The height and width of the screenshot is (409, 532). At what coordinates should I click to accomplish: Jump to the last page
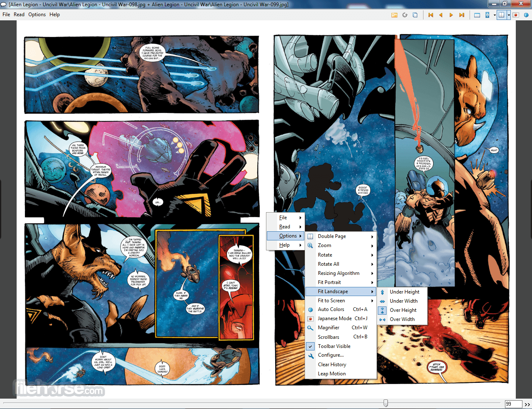point(461,15)
